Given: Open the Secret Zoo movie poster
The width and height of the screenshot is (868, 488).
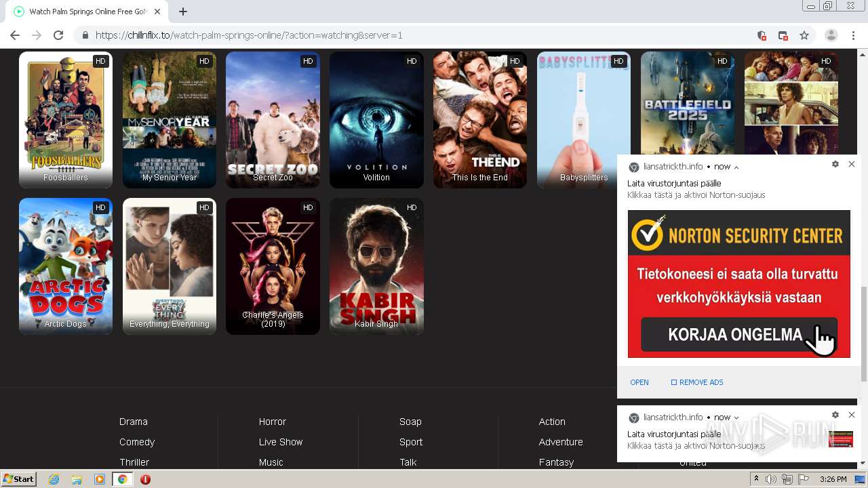Looking at the screenshot, I should click(273, 120).
